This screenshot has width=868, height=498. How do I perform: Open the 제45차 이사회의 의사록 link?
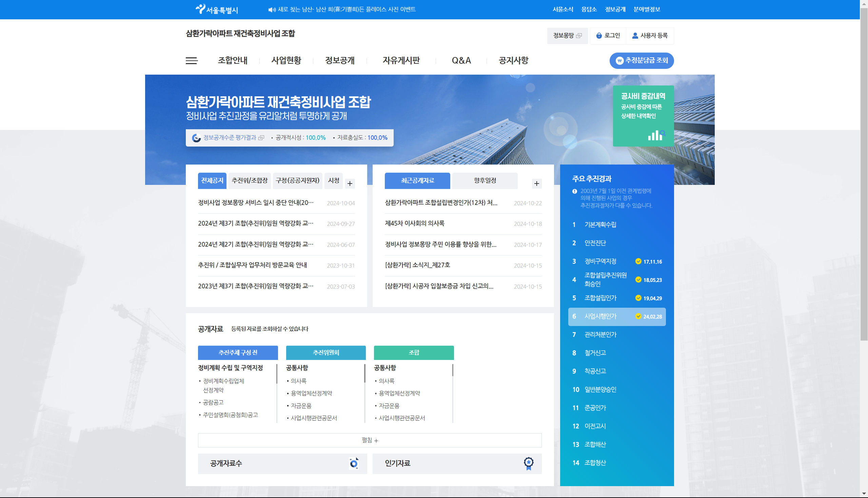pos(414,223)
